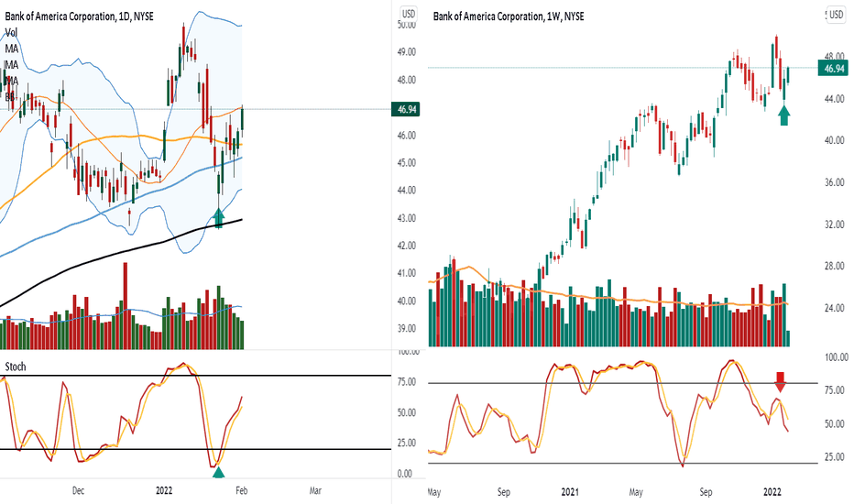
Task: Click 2022 on the weekly chart time axis
Action: click(x=772, y=492)
